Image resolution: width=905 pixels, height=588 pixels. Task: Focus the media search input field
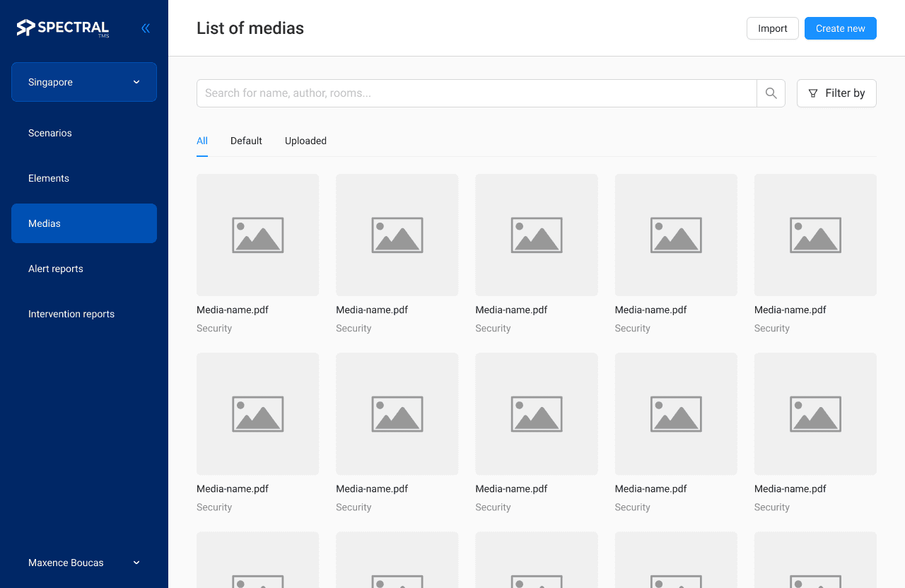(x=477, y=93)
